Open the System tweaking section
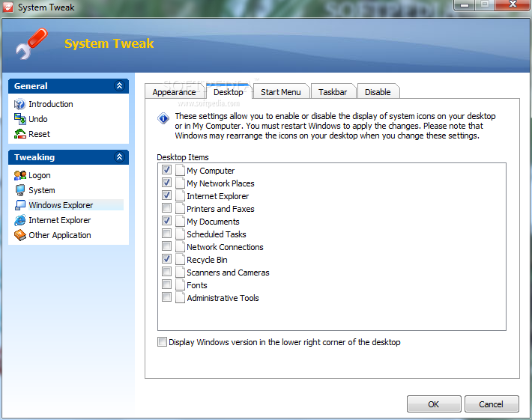The width and height of the screenshot is (532, 420). [42, 190]
